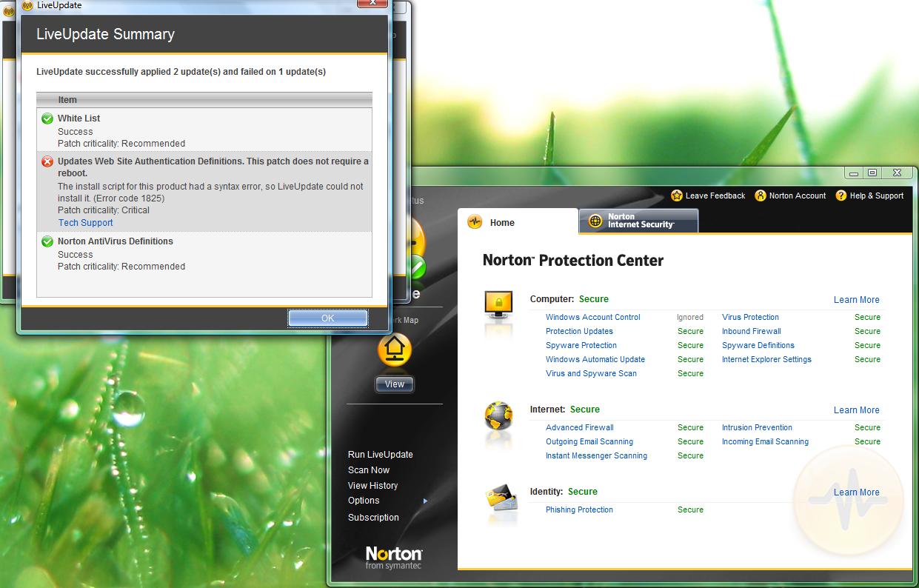
Task: Open Virus Protection item
Action: (x=750, y=317)
